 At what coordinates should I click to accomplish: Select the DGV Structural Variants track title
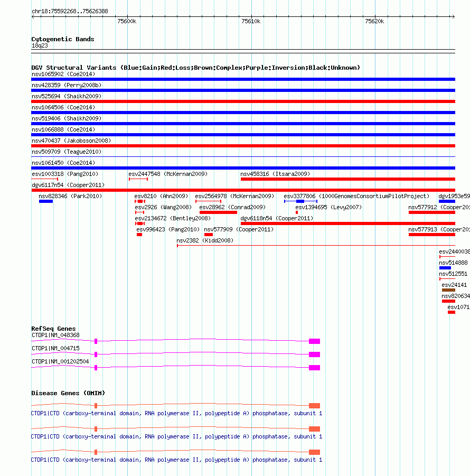pyautogui.click(x=196, y=68)
